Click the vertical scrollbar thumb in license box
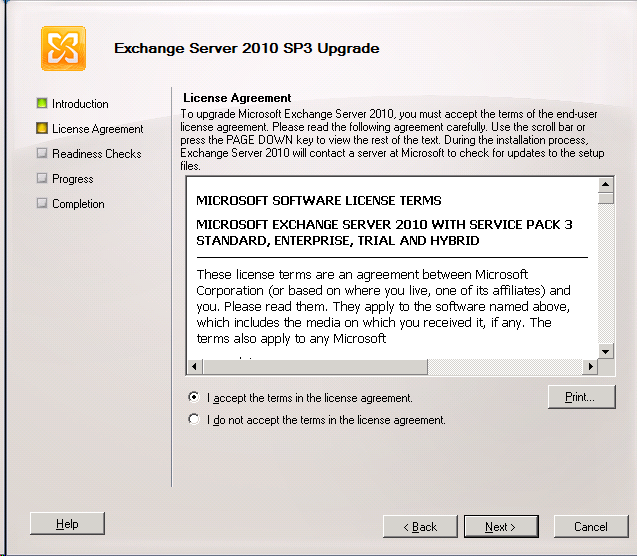This screenshot has height=556, width=637. point(606,198)
